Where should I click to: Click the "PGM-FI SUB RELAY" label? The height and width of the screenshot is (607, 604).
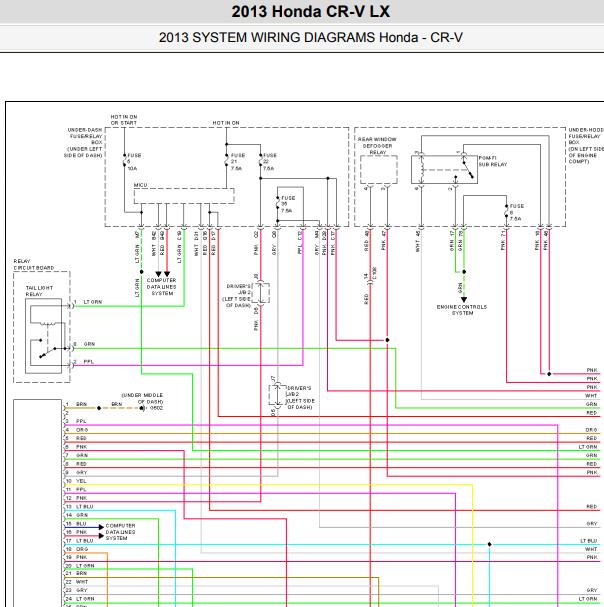[492, 161]
